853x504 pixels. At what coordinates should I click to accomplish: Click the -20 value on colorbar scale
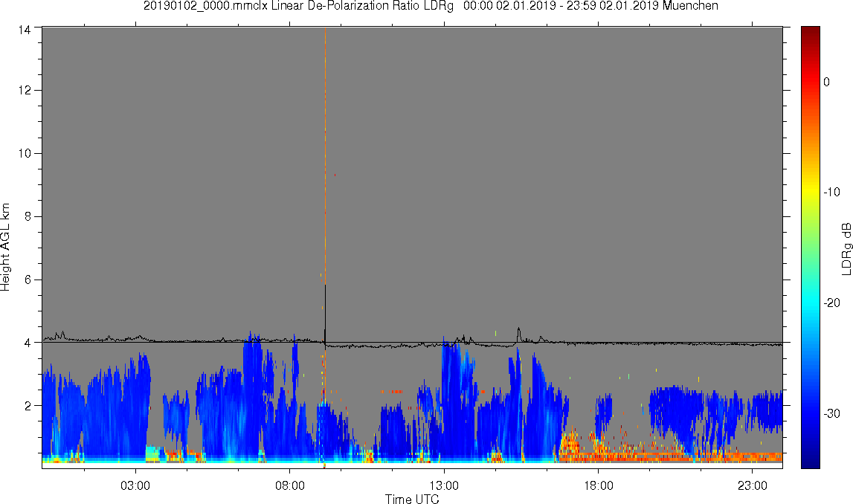(831, 303)
